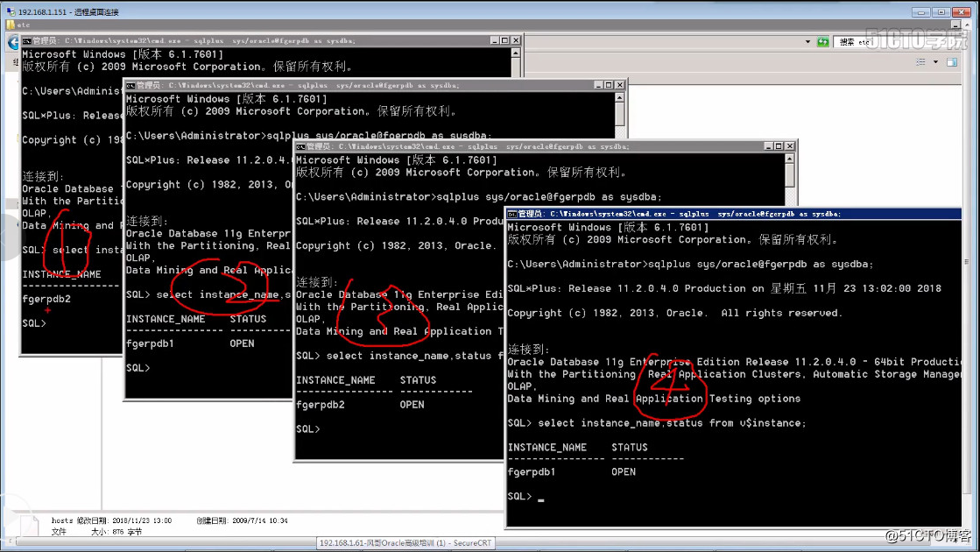The height and width of the screenshot is (552, 980).
Task: Maximize the leftmost console window
Action: pos(504,40)
